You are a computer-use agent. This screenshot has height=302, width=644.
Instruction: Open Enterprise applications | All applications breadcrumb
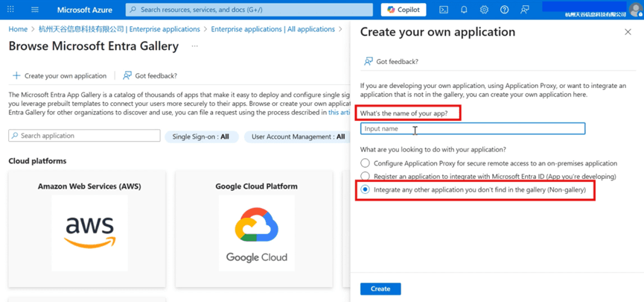[272, 29]
